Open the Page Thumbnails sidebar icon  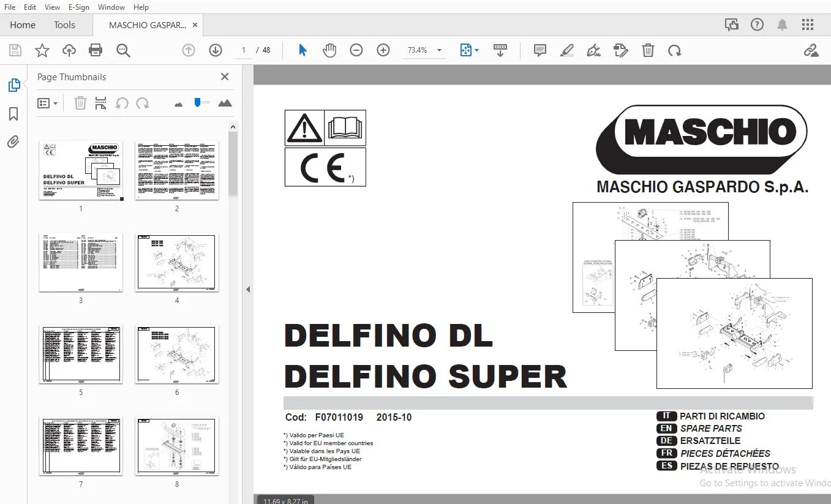[13, 85]
